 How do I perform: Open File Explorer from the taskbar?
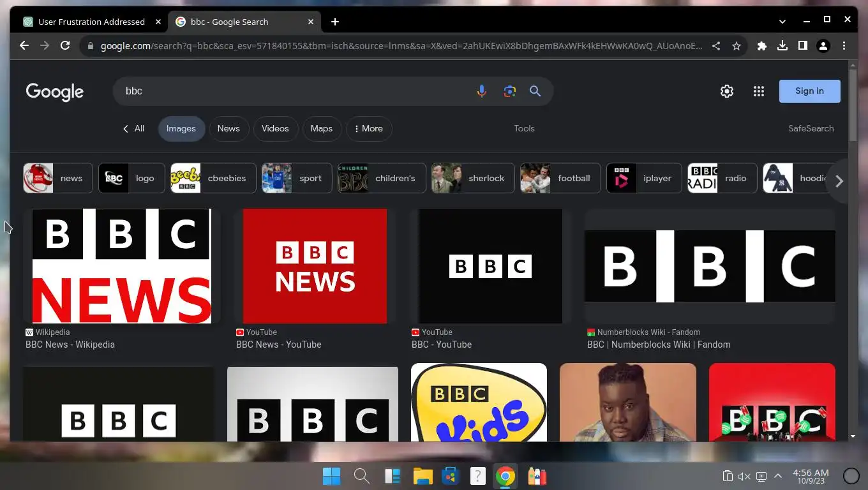coord(423,476)
